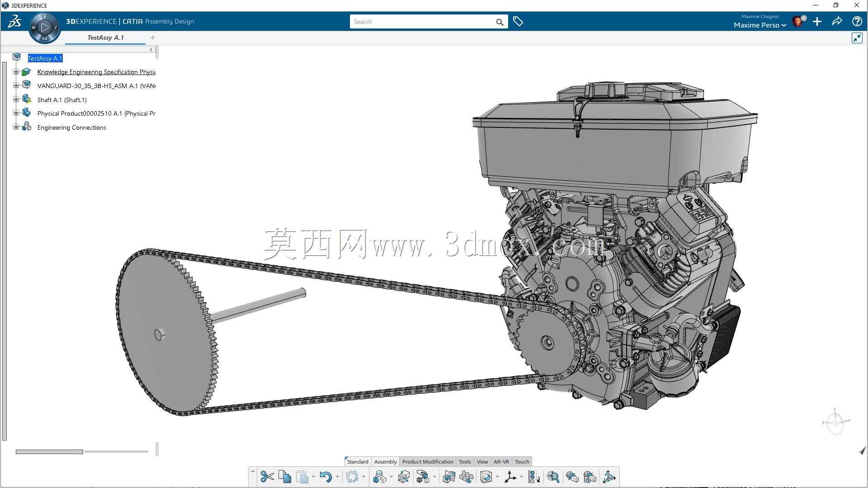Click the tree panel horizontal scrollbar
The height and width of the screenshot is (488, 868).
49,451
